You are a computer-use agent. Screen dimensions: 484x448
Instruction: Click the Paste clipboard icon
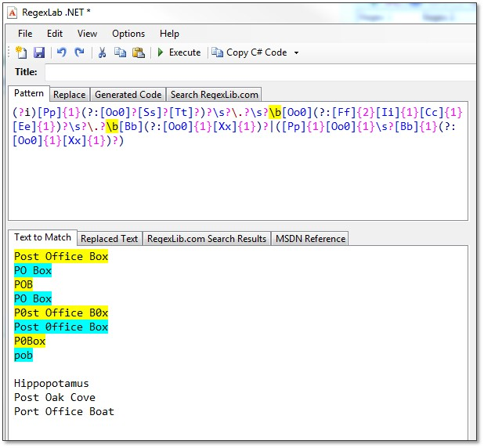pos(139,52)
